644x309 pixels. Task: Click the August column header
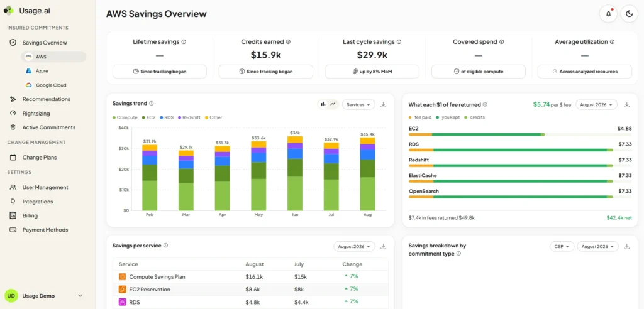pos(255,264)
